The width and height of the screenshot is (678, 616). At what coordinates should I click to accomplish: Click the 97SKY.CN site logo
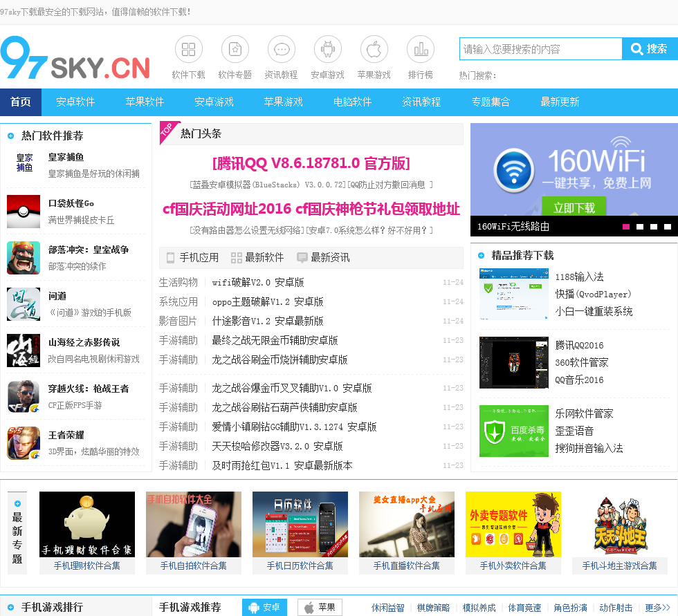pyautogui.click(x=75, y=58)
